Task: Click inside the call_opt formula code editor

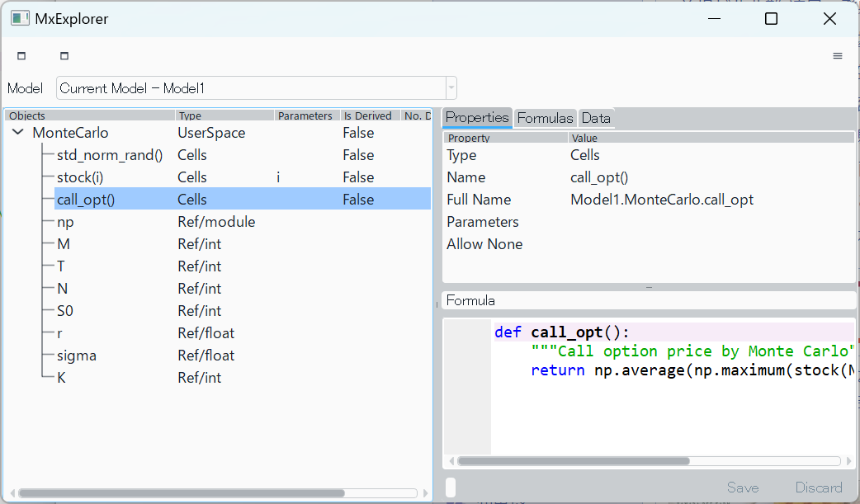Action: (660, 404)
